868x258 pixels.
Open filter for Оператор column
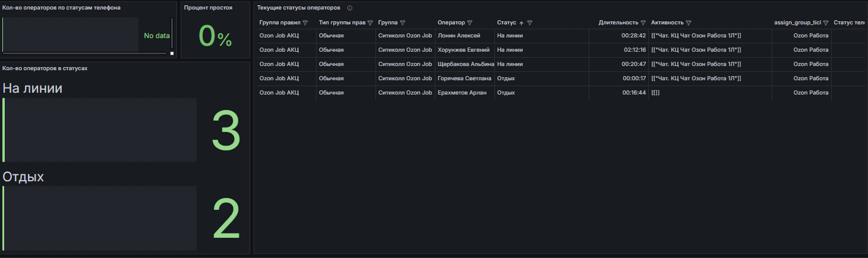(x=470, y=23)
